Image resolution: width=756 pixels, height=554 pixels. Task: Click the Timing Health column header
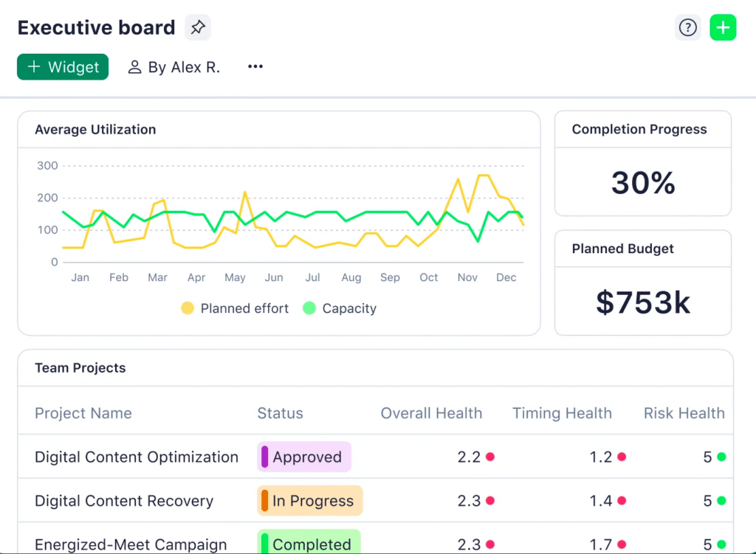(562, 413)
